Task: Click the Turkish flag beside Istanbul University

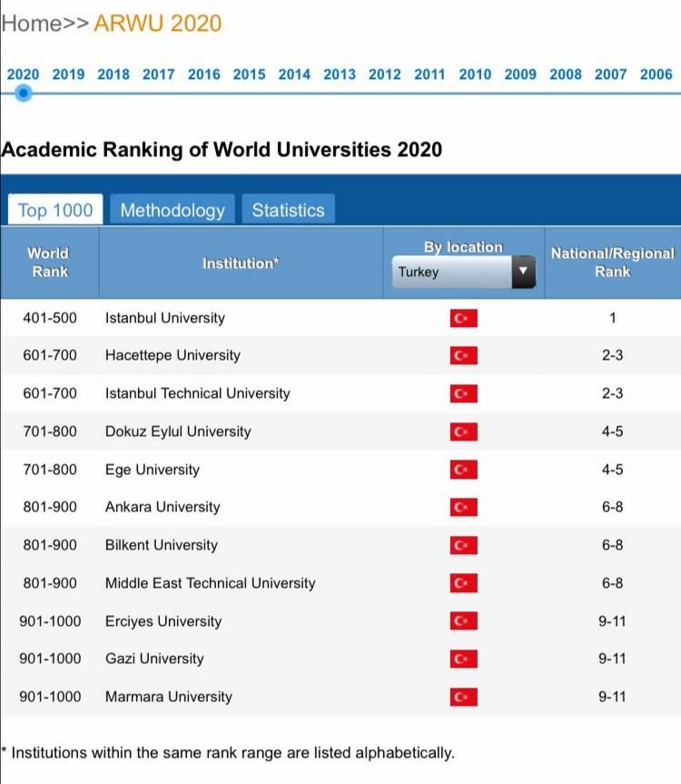Action: tap(463, 318)
